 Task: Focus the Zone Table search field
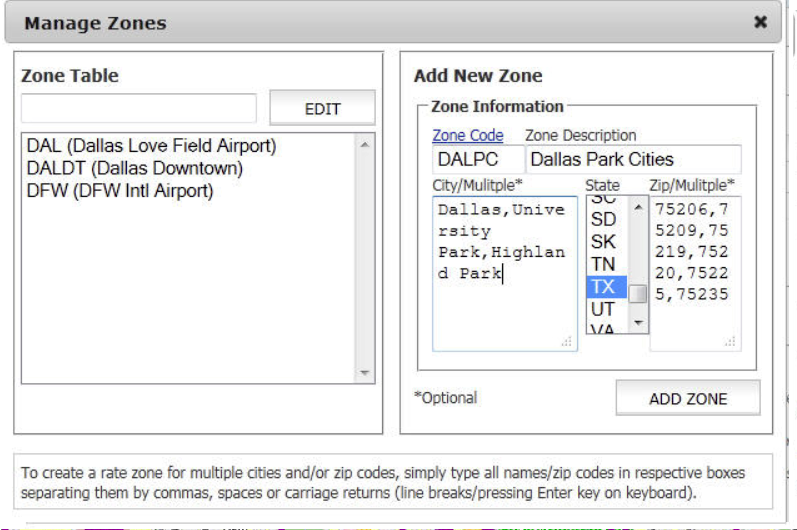click(x=139, y=109)
